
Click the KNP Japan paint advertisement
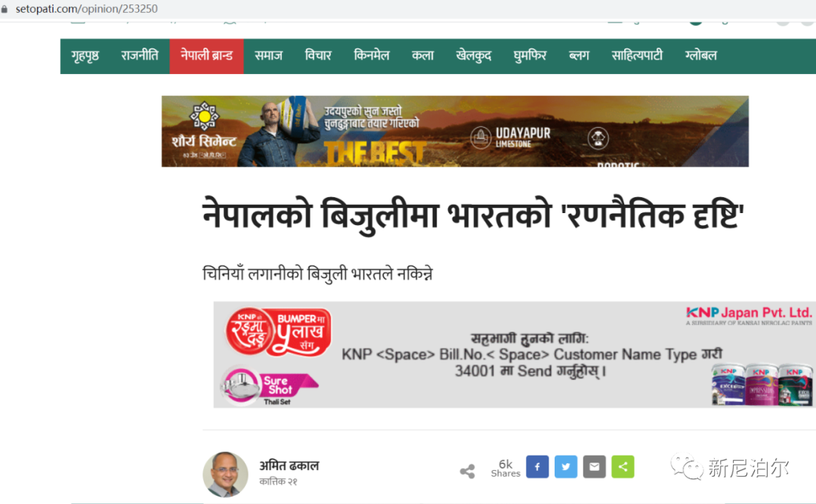click(x=515, y=354)
